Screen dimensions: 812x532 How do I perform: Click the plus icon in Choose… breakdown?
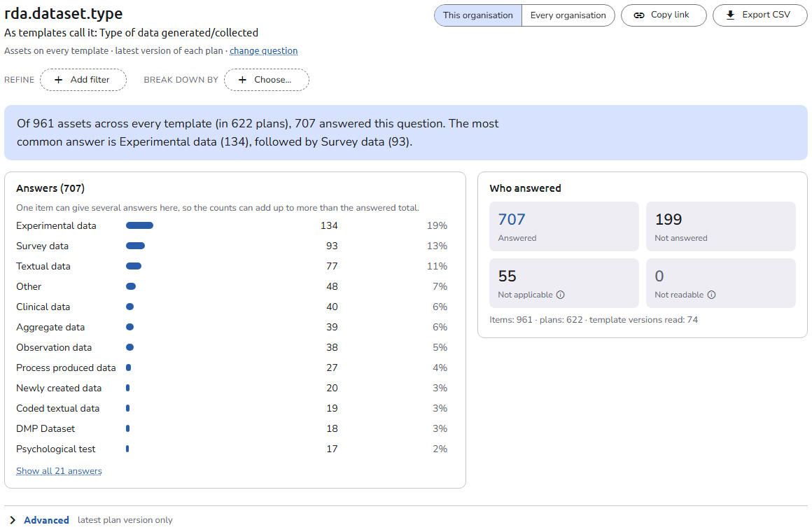pos(242,80)
